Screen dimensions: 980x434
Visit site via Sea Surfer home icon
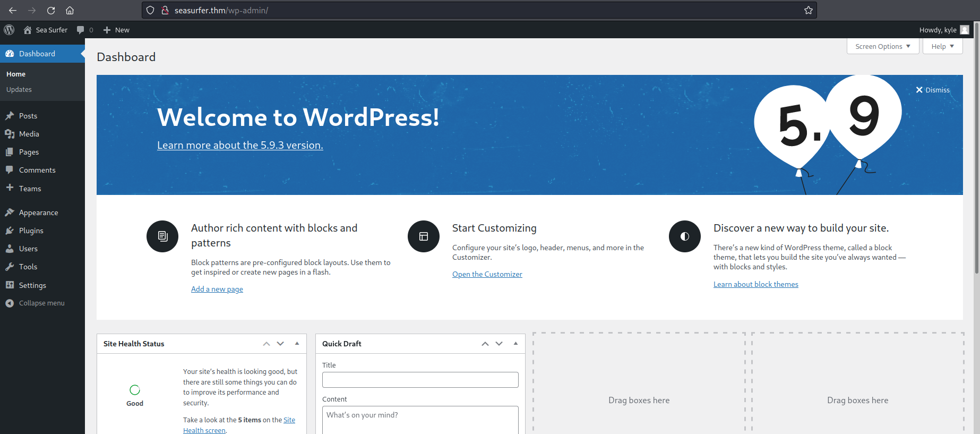pos(28,30)
